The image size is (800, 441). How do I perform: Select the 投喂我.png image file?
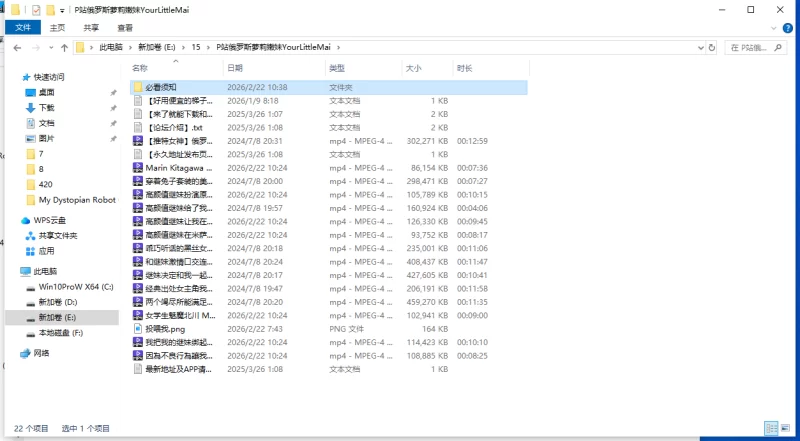[x=164, y=328]
